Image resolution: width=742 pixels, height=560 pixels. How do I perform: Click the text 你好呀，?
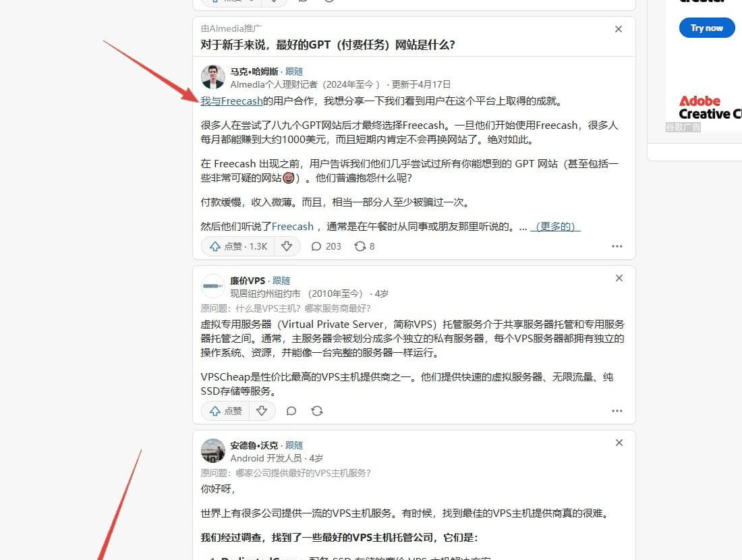point(218,489)
